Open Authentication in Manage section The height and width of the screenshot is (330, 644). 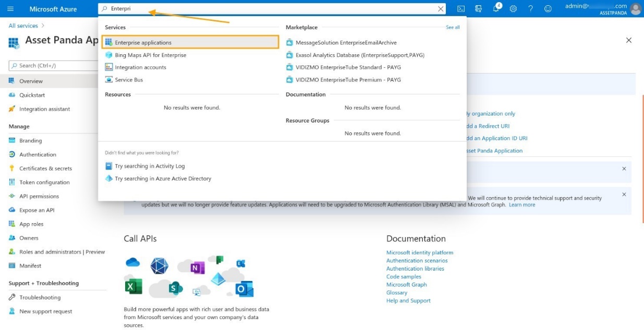coord(38,154)
